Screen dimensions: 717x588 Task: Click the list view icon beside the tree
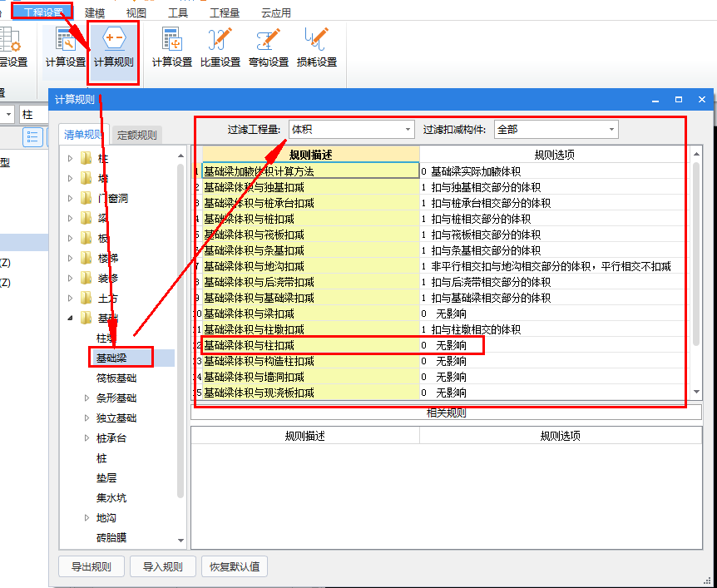coord(32,137)
